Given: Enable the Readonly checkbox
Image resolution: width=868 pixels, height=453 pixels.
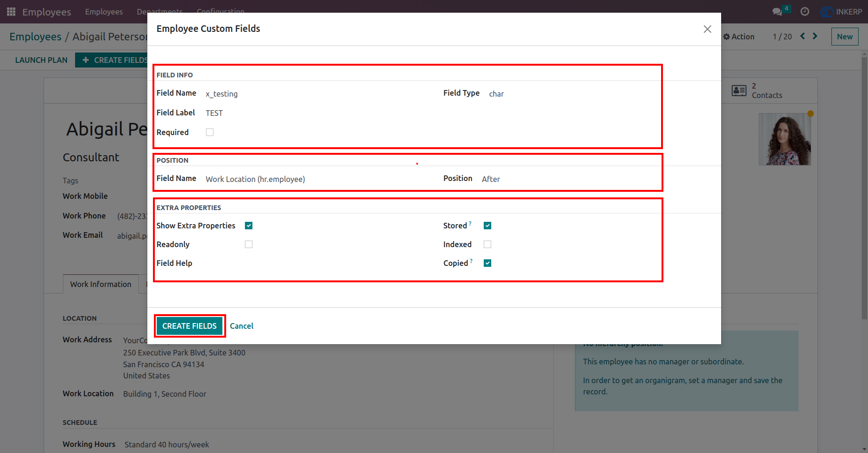Looking at the screenshot, I should coord(249,244).
